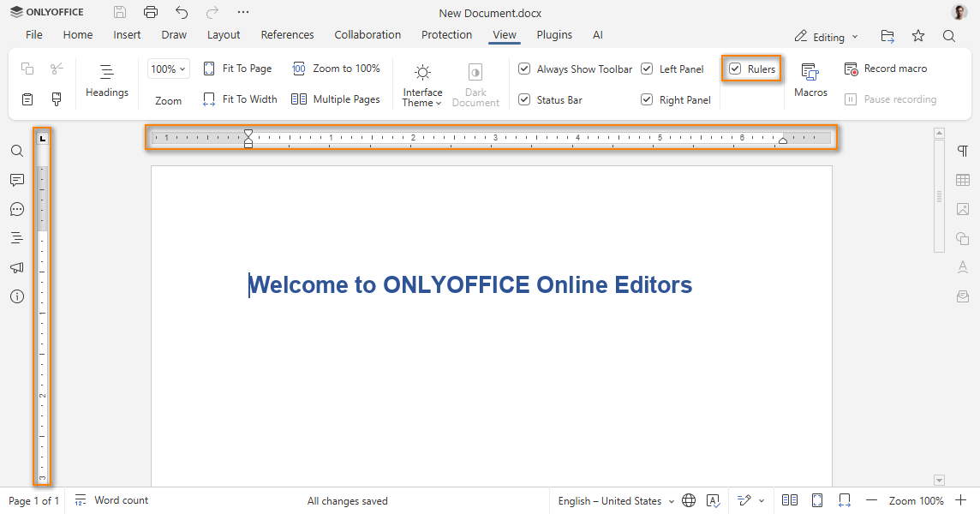Open the Editing mode dropdown

tap(827, 37)
